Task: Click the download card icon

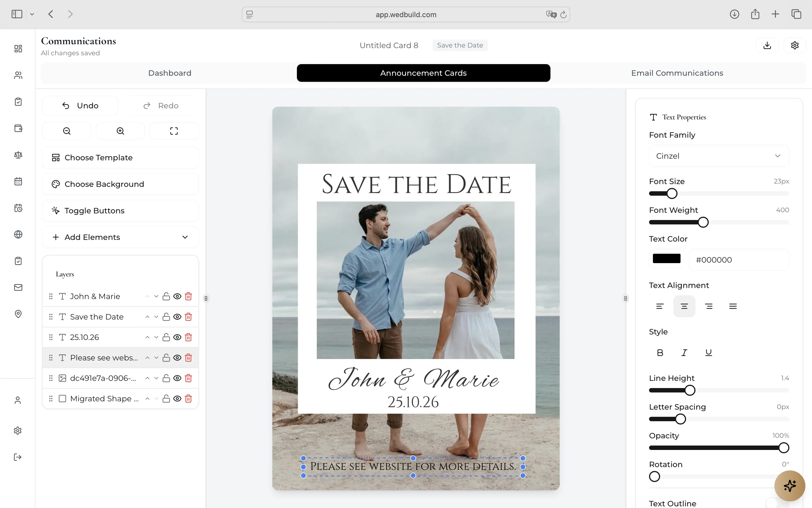Action: pyautogui.click(x=767, y=45)
